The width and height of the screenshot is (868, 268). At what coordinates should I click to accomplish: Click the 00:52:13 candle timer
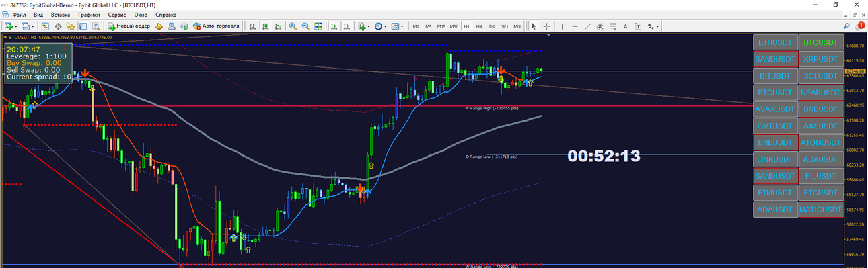[604, 156]
